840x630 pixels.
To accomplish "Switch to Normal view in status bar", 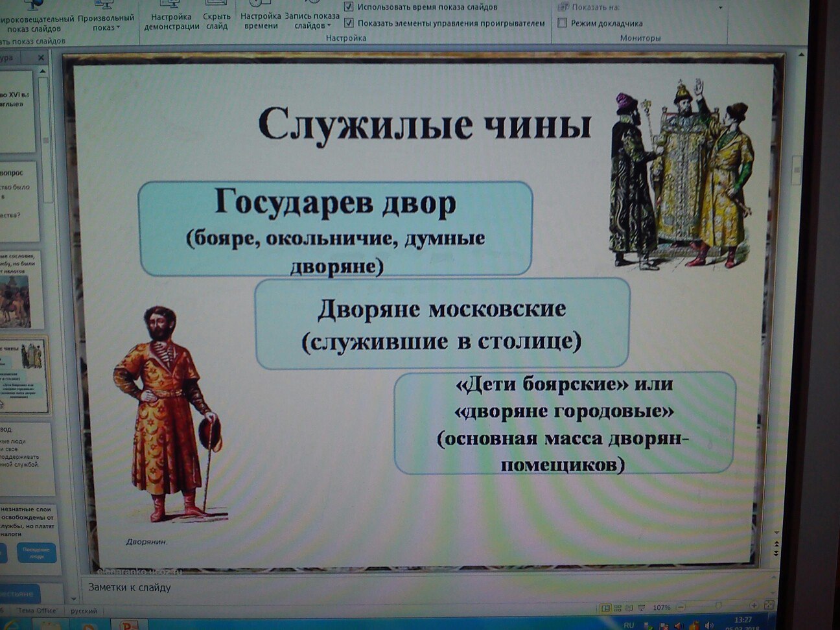I will [606, 608].
